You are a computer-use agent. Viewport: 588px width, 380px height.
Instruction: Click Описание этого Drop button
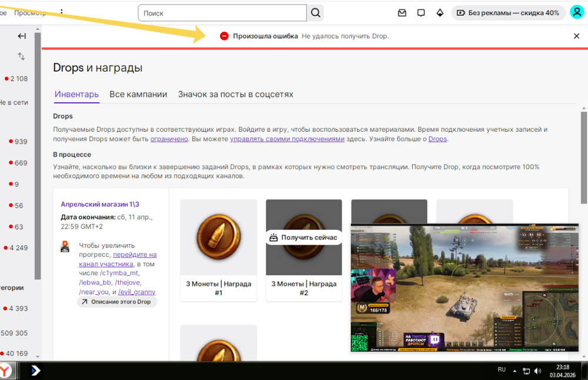pos(117,302)
